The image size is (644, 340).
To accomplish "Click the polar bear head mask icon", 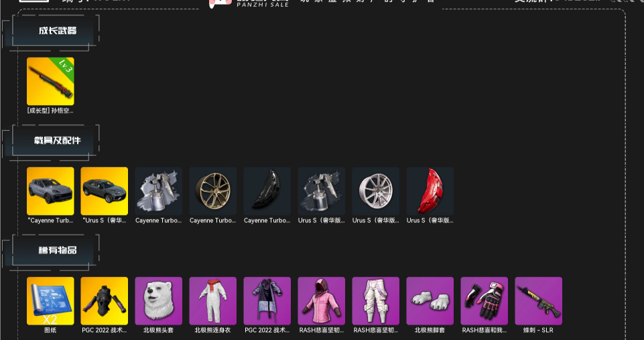I will (x=159, y=301).
